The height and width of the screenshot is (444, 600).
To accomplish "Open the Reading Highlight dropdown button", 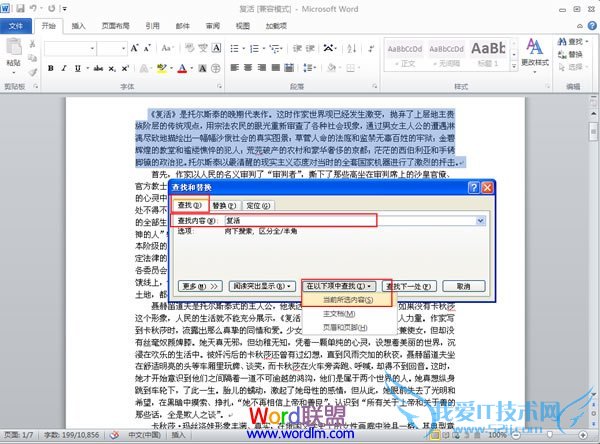I will (262, 286).
